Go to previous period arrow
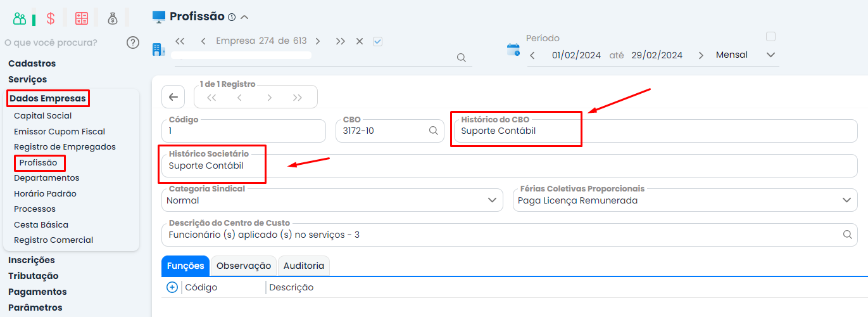The width and height of the screenshot is (868, 317). click(532, 55)
